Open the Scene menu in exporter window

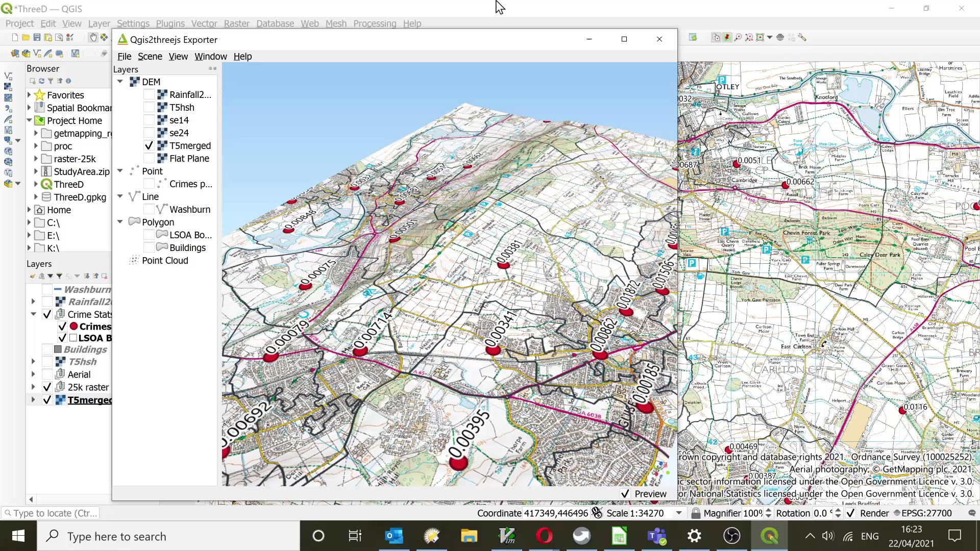point(150,56)
